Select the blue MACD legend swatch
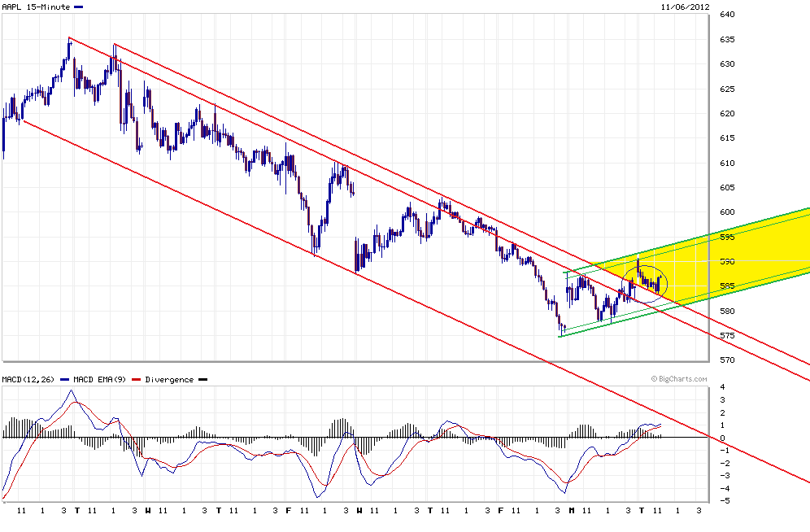 click(65, 379)
